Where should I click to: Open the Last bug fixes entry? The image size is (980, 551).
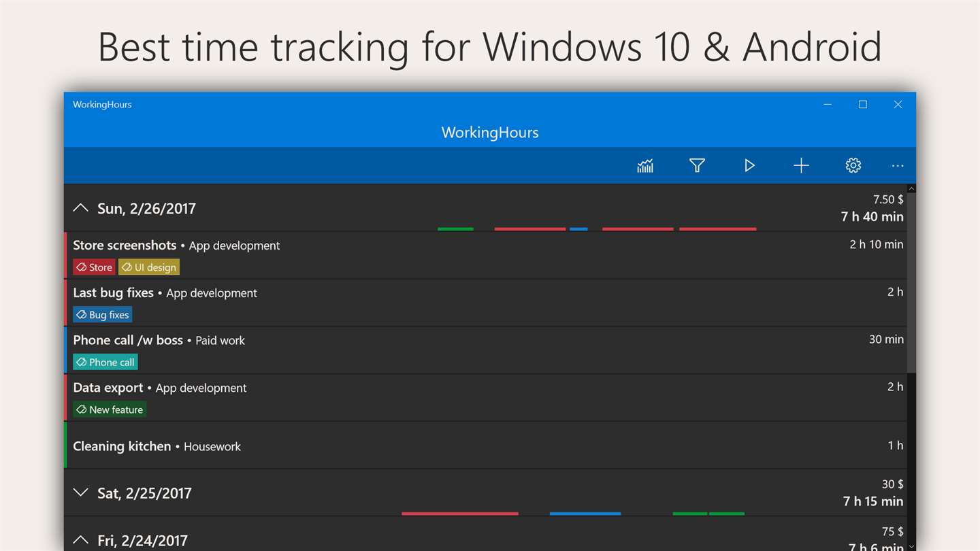[485, 303]
